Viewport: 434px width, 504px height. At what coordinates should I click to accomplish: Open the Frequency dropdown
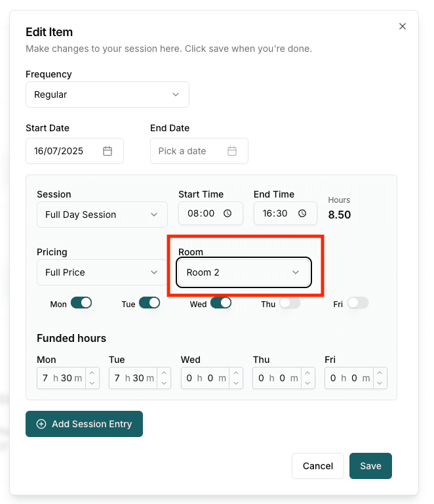[x=108, y=94]
